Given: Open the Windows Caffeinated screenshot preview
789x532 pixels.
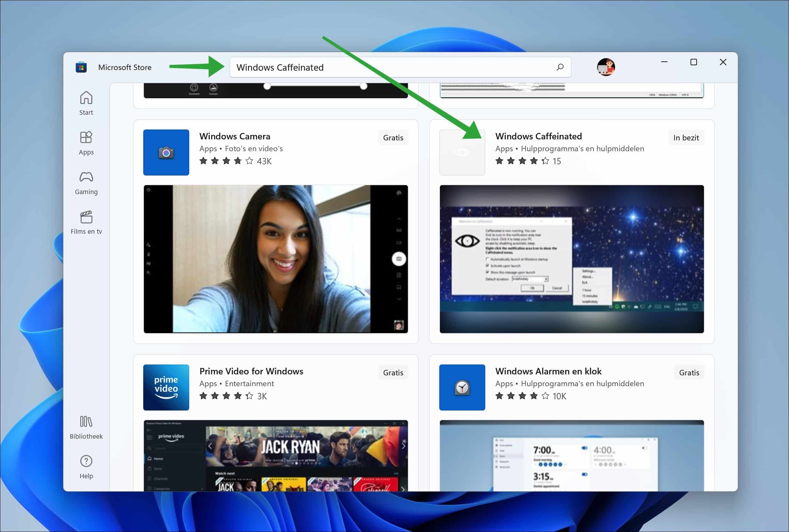Looking at the screenshot, I should pyautogui.click(x=572, y=259).
